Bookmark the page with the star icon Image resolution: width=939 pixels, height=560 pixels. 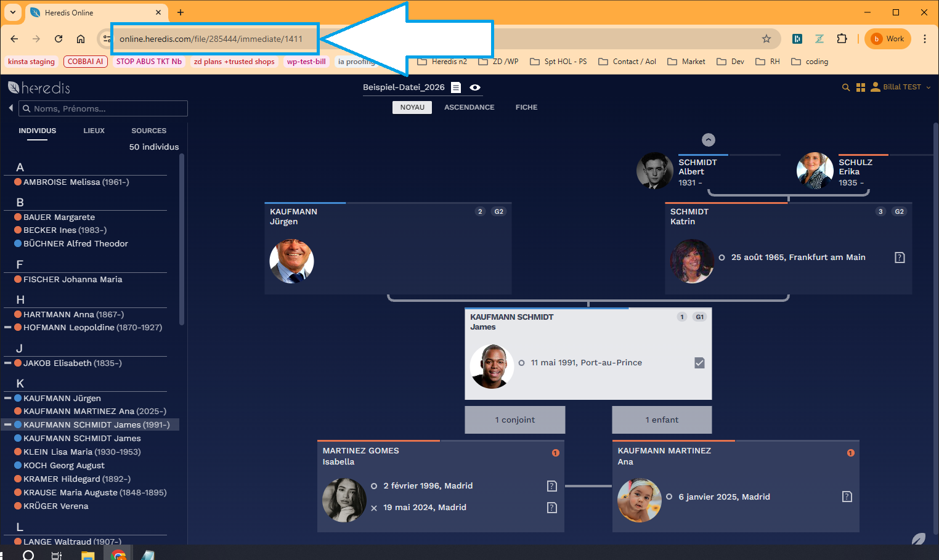coord(766,39)
